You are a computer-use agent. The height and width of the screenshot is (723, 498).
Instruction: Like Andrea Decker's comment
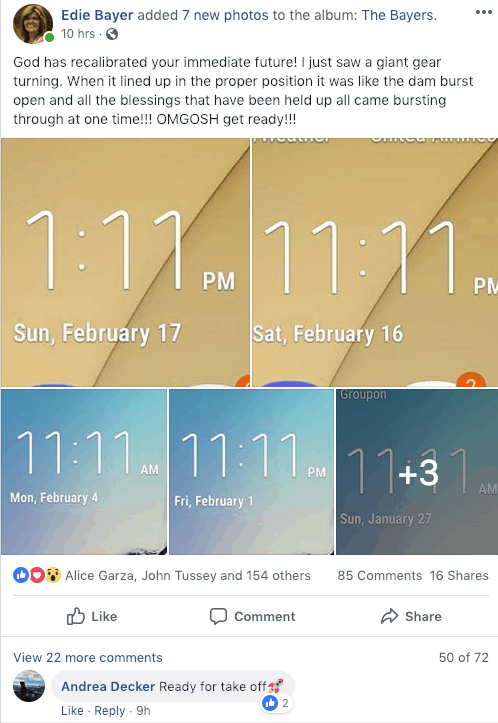[x=72, y=711]
